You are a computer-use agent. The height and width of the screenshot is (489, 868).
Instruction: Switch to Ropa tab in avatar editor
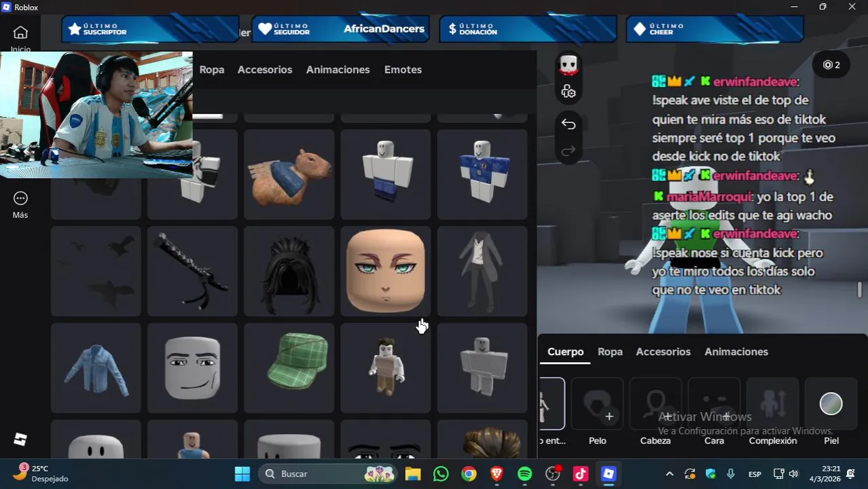click(610, 352)
